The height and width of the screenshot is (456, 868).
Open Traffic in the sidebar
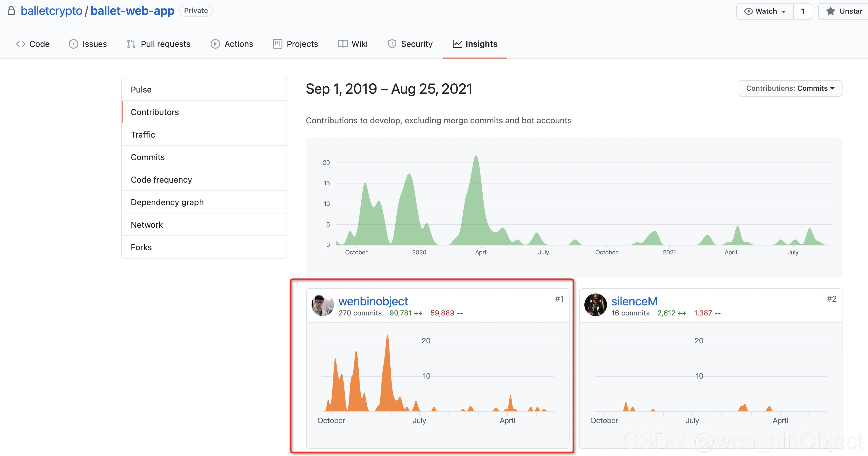pyautogui.click(x=204, y=135)
